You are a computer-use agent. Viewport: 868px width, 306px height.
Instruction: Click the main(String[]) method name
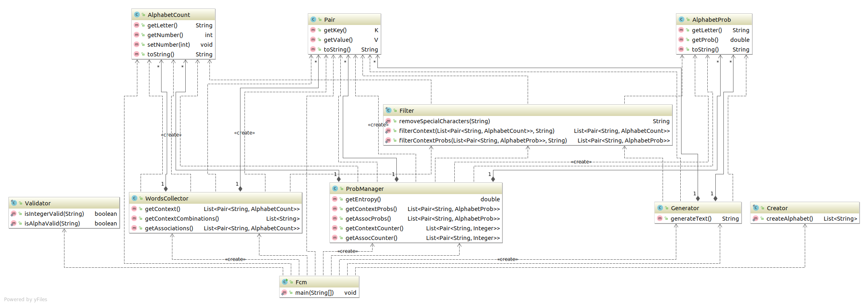pos(314,293)
